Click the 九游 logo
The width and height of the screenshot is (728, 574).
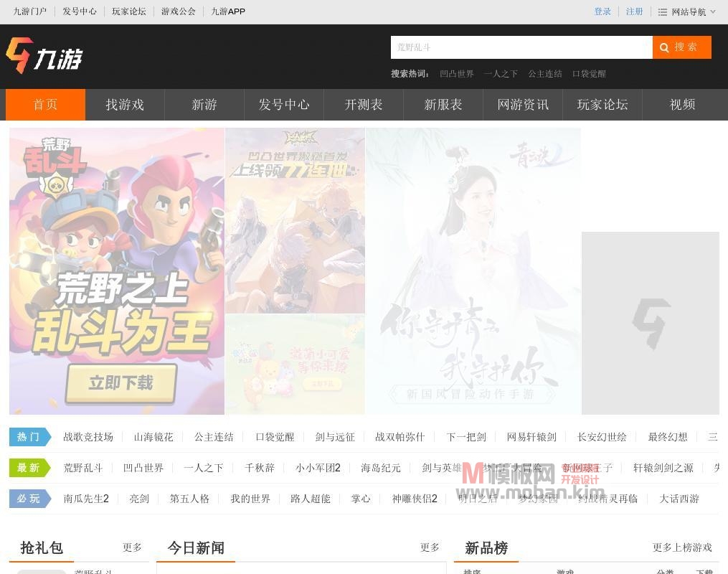(x=44, y=56)
